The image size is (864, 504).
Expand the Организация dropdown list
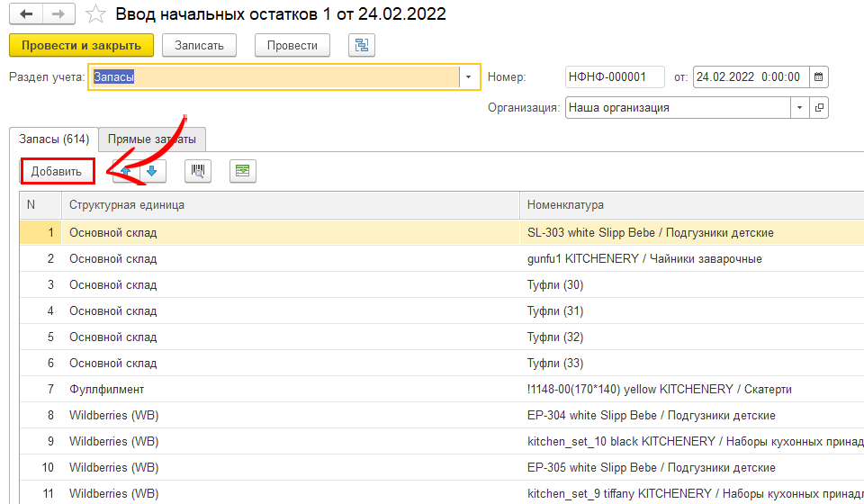798,108
